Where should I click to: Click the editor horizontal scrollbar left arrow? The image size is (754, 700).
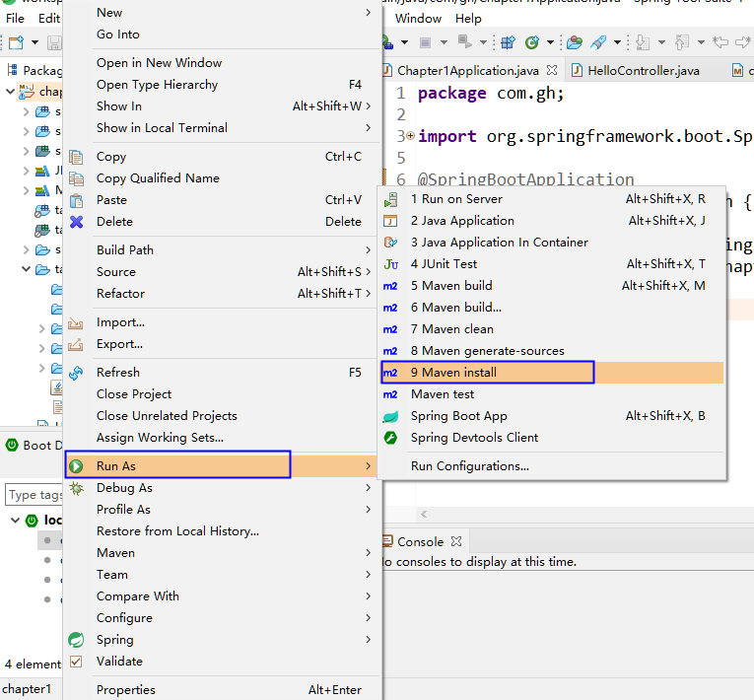tap(424, 515)
